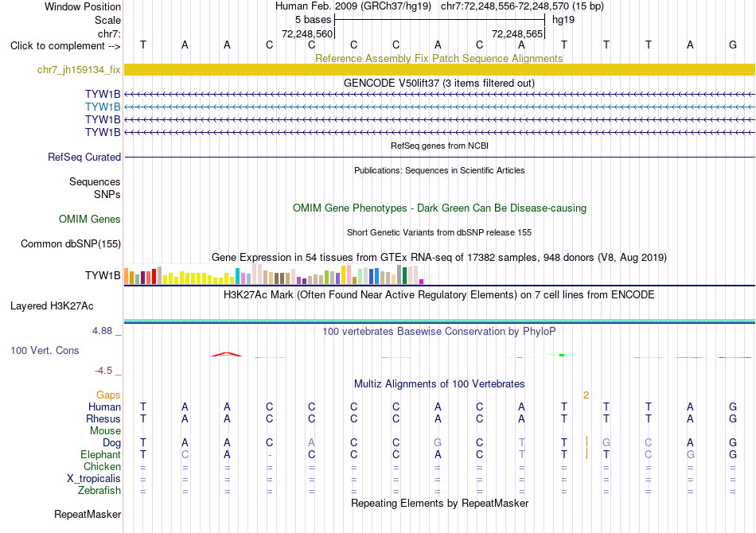Click the 'Human Feb. 2009 (GRCh37/hg19)' assembly text
Viewport: 756px width, 533px height.
point(353,6)
